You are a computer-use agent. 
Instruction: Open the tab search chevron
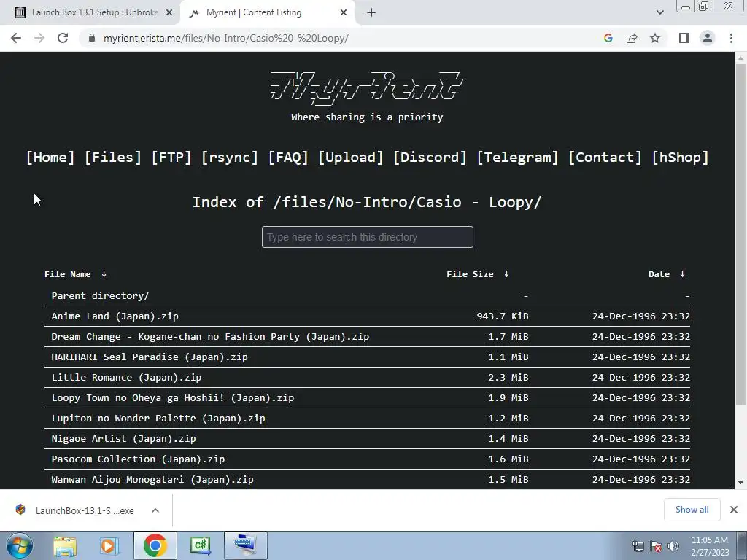coord(659,12)
